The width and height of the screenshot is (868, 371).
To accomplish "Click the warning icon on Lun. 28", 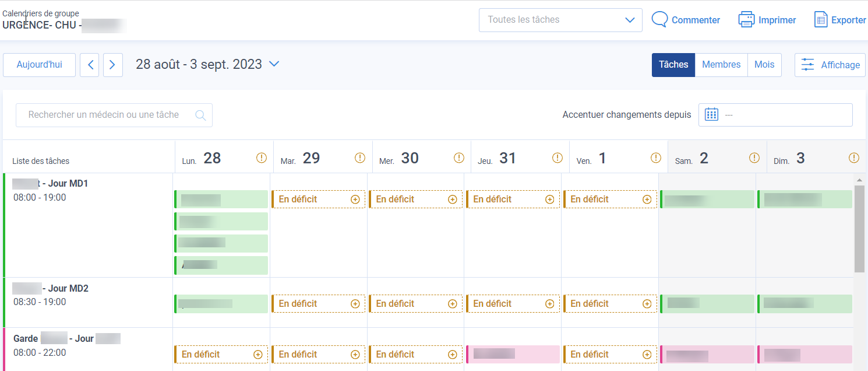I will pos(261,157).
